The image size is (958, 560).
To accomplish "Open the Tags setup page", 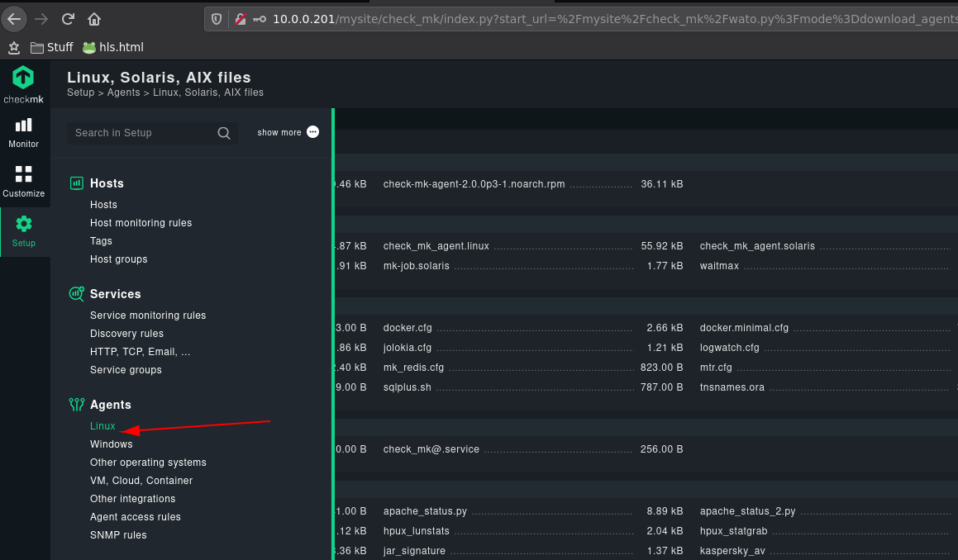I will (x=101, y=241).
